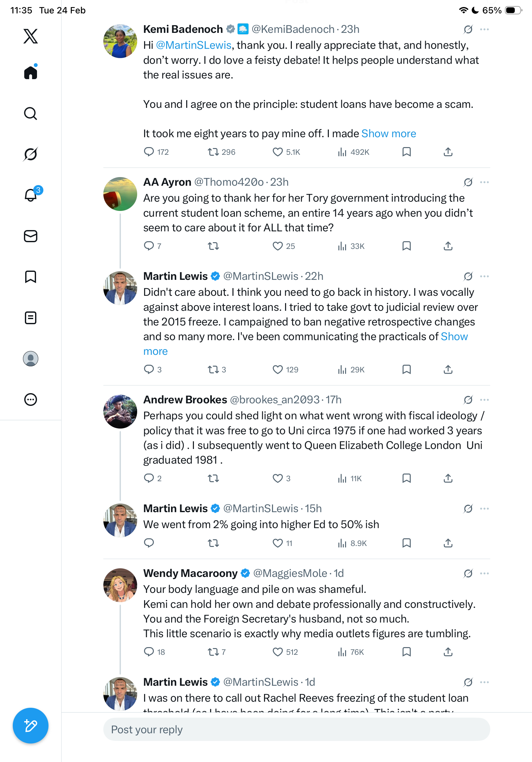Image resolution: width=532 pixels, height=762 pixels.
Task: Open AA Ayron's profile picture
Action: pyautogui.click(x=120, y=194)
